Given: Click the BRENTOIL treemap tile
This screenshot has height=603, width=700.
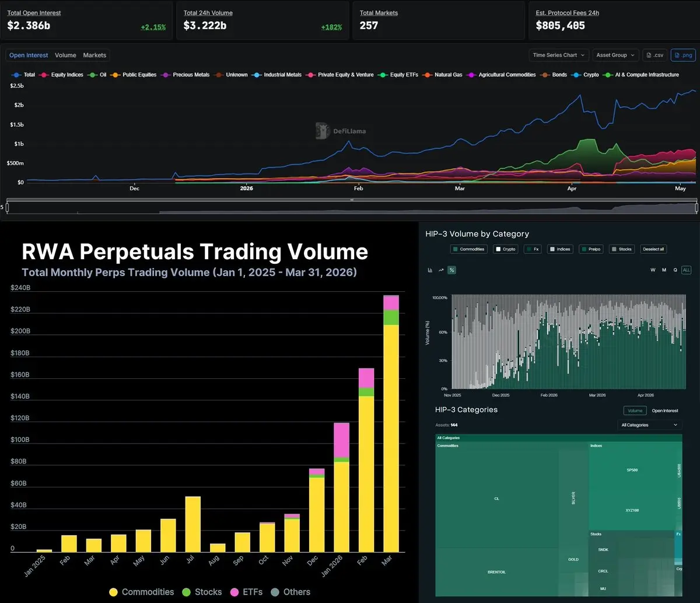Looking at the screenshot, I should pos(496,571).
